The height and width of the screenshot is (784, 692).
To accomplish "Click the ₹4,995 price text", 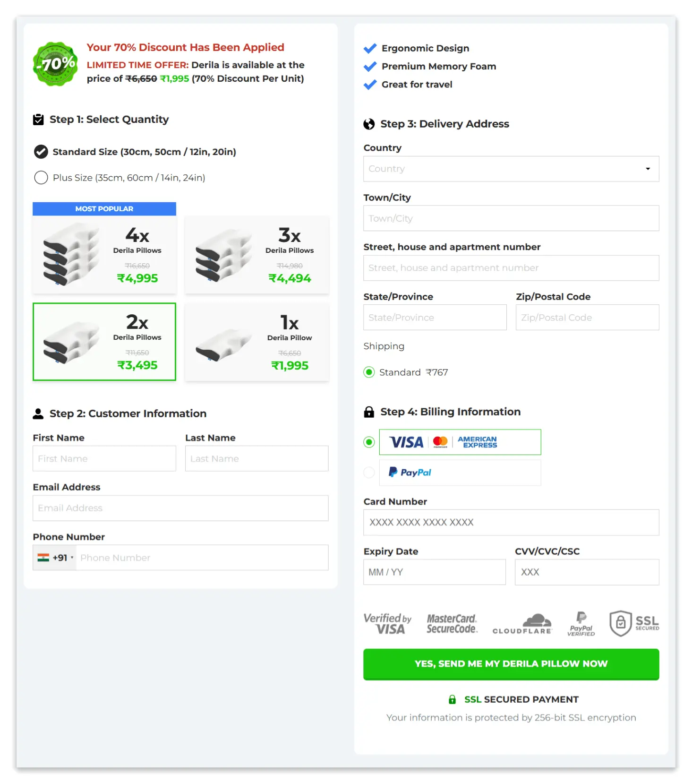I will pos(137,278).
